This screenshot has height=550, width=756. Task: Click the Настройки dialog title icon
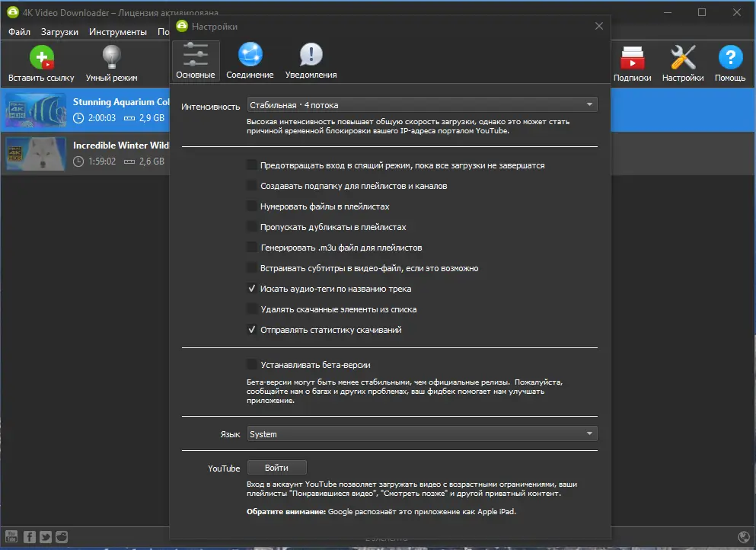(x=182, y=26)
